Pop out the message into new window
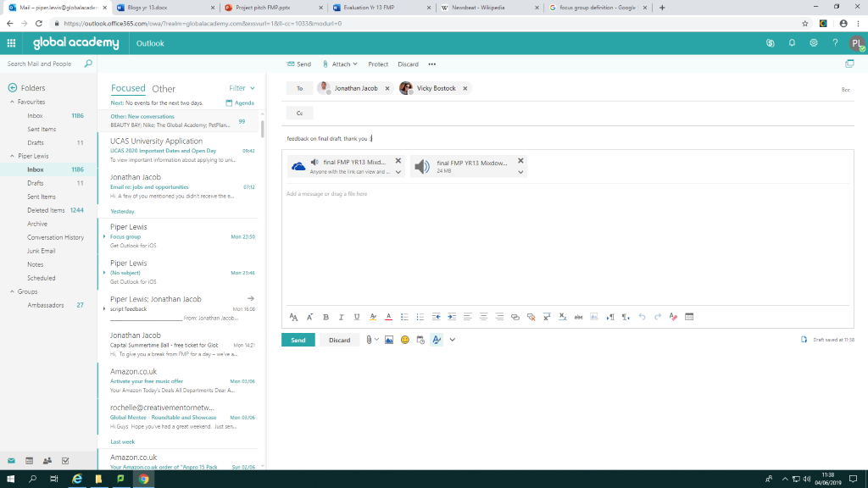The height and width of the screenshot is (488, 868). click(x=849, y=64)
